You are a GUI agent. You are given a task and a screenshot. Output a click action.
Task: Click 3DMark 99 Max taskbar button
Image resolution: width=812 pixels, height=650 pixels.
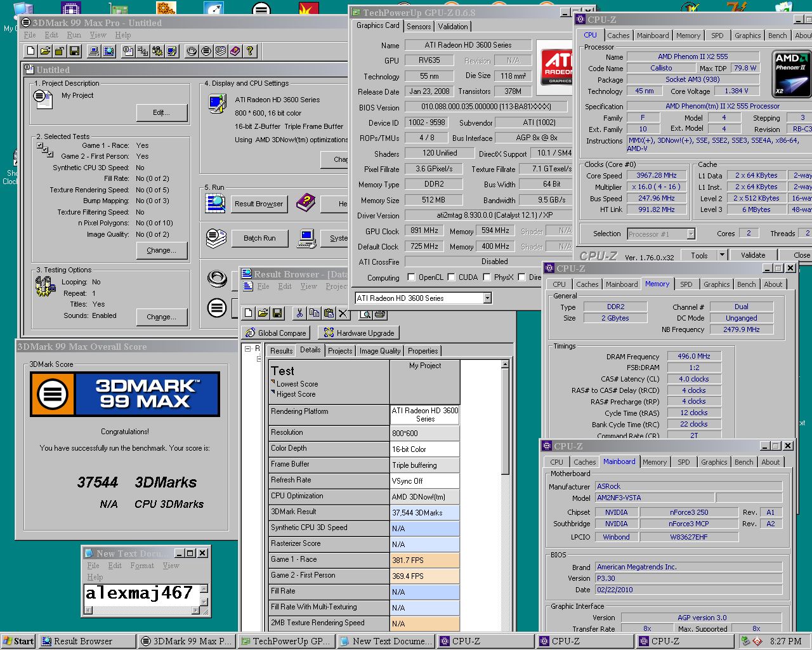pyautogui.click(x=187, y=641)
